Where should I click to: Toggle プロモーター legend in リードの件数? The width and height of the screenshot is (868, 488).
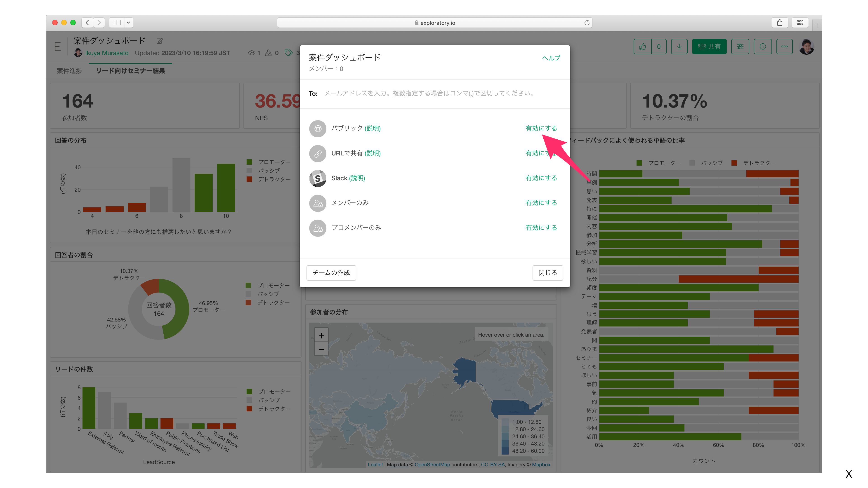point(269,392)
